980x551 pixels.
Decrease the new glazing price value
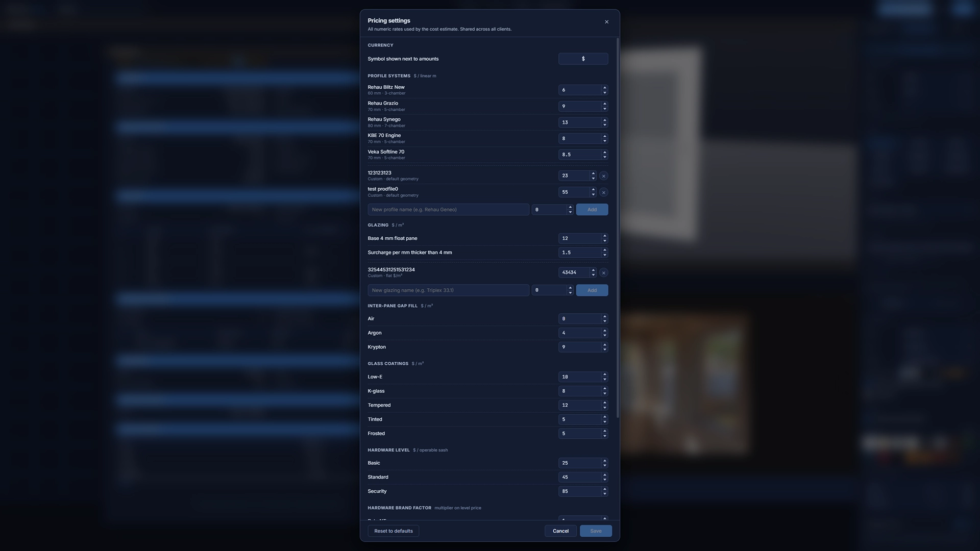point(570,293)
